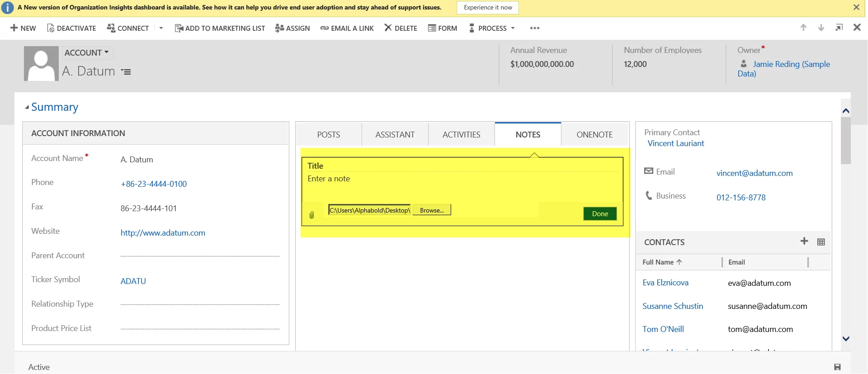Click the vincent@adatum.com email link

click(x=755, y=173)
